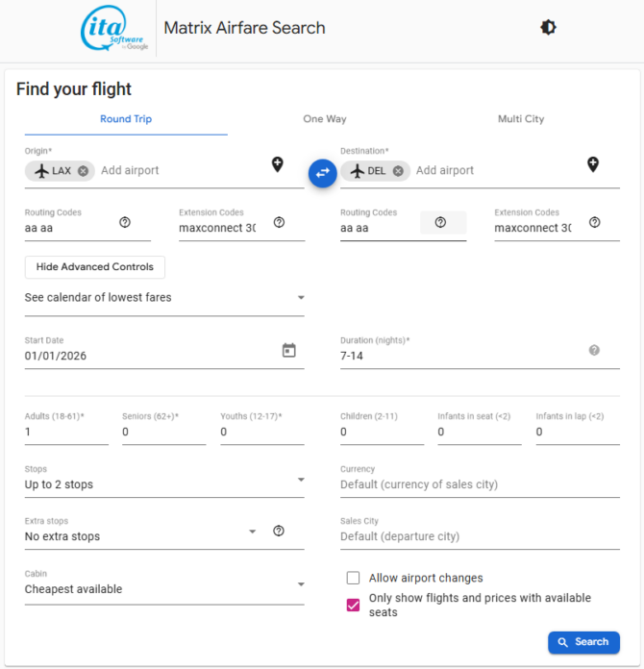Open the Start Date calendar picker
Screen dimensions: 644x669
pos(289,351)
